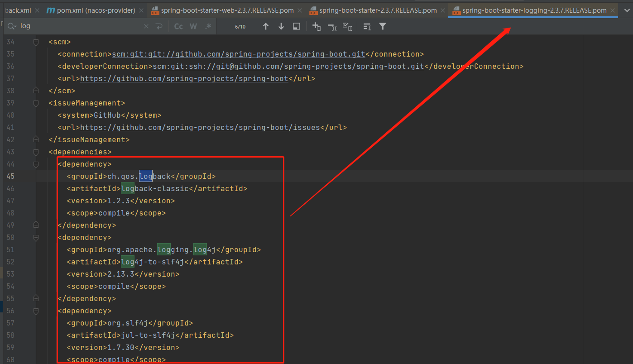Open spring-boot-starter-2.3.7.RELEASE.pom tab
The image size is (633, 364).
tap(378, 10)
